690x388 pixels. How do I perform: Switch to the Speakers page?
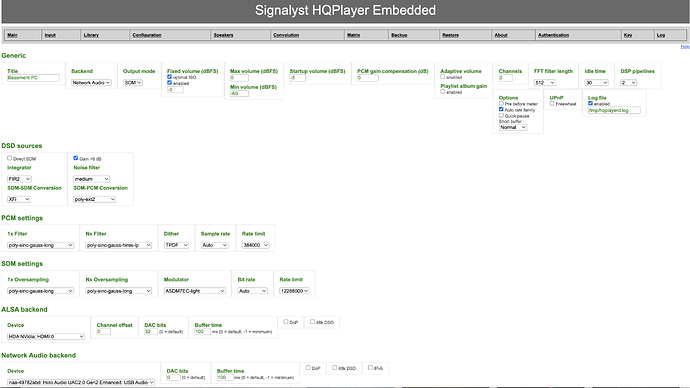point(223,35)
